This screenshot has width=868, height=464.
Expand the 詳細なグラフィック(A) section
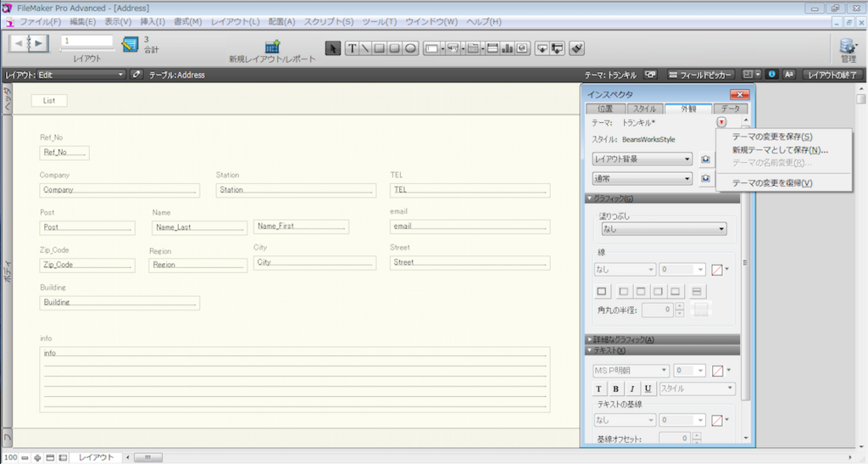(x=662, y=339)
